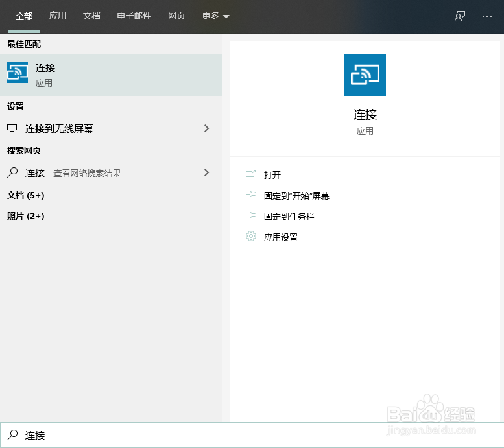
Task: Open the three-dot options menu
Action: point(487,16)
